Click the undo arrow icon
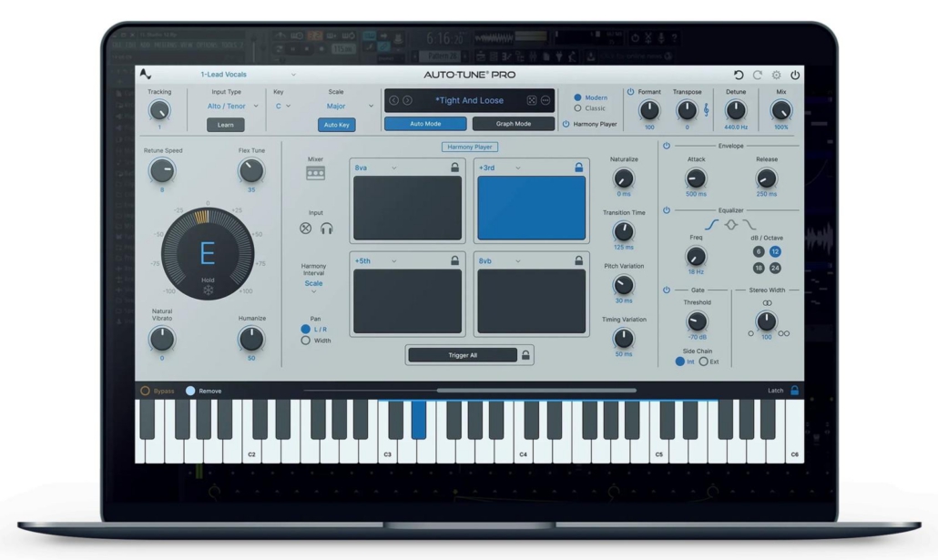This screenshot has width=938, height=560. 739,75
